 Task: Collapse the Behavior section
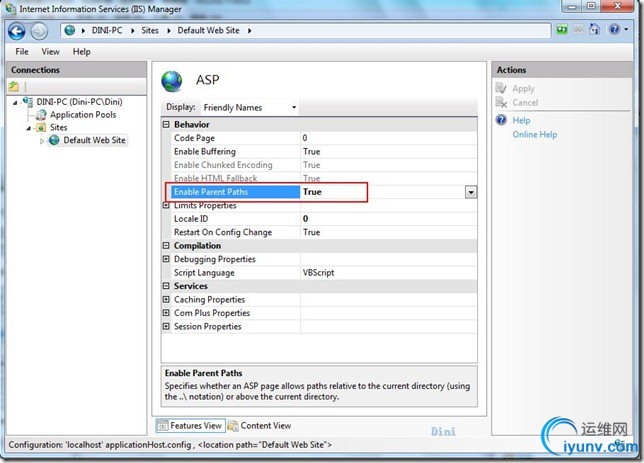166,124
